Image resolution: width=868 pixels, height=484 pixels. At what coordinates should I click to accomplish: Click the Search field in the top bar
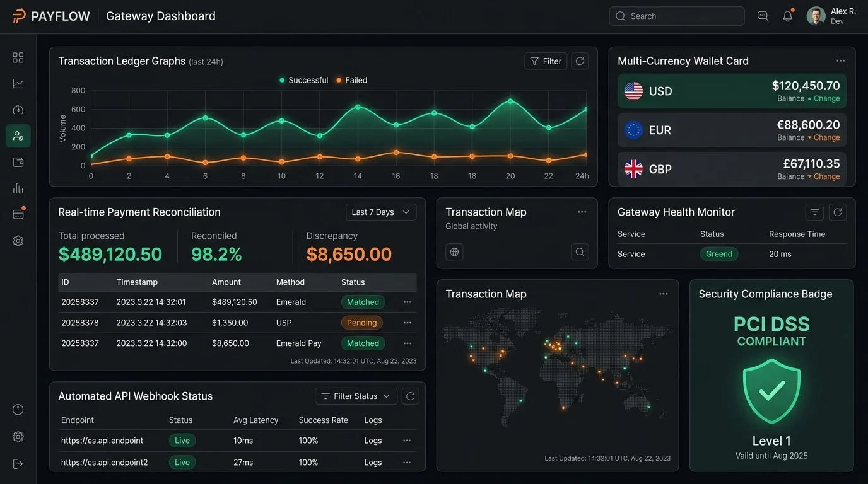(x=677, y=16)
